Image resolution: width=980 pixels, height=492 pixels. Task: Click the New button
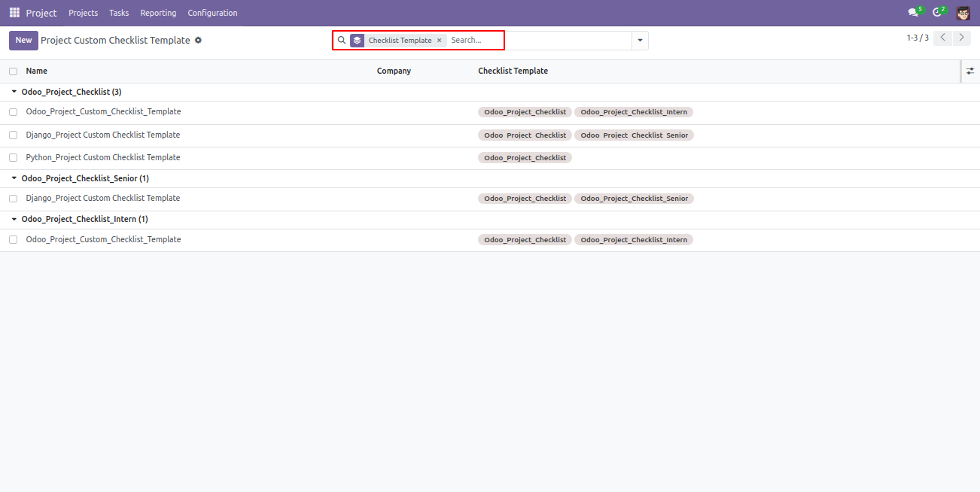[23, 41]
